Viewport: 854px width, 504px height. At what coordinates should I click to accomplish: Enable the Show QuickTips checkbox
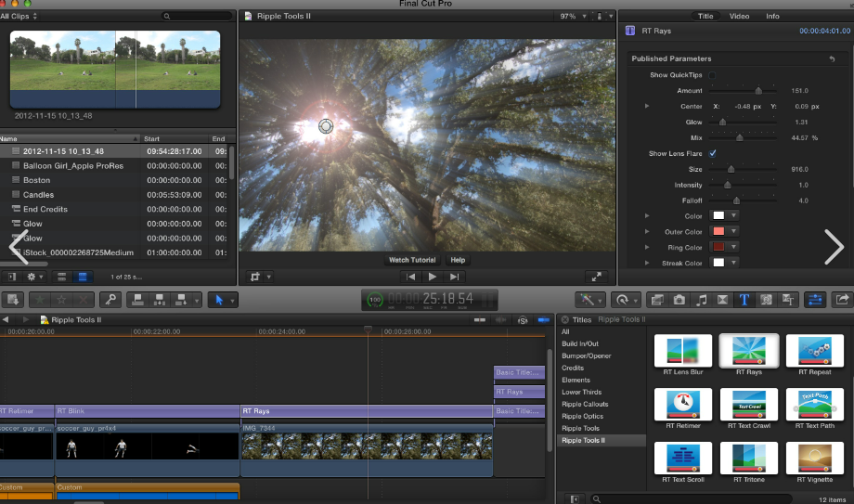[712, 75]
